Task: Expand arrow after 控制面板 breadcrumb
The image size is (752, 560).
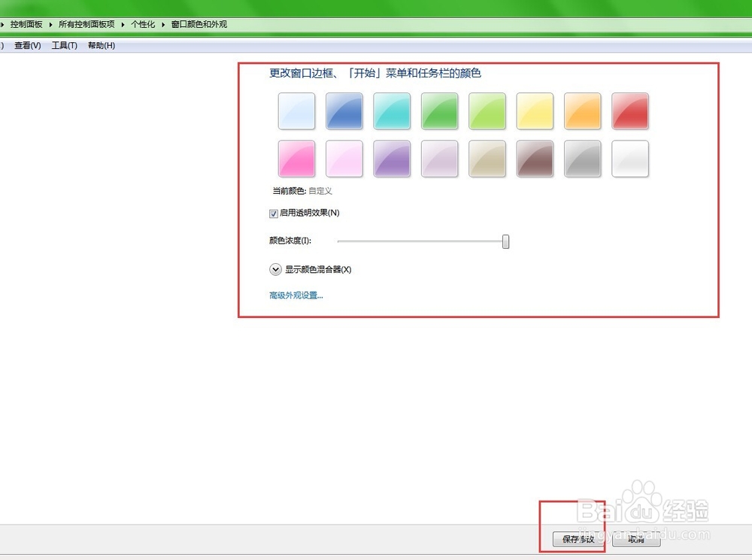Action: point(50,25)
